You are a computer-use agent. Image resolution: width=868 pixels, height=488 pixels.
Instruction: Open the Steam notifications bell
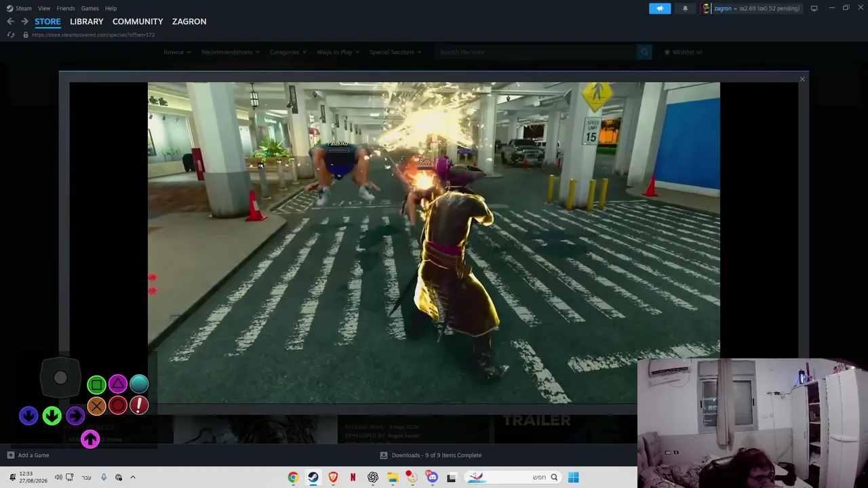pos(685,8)
